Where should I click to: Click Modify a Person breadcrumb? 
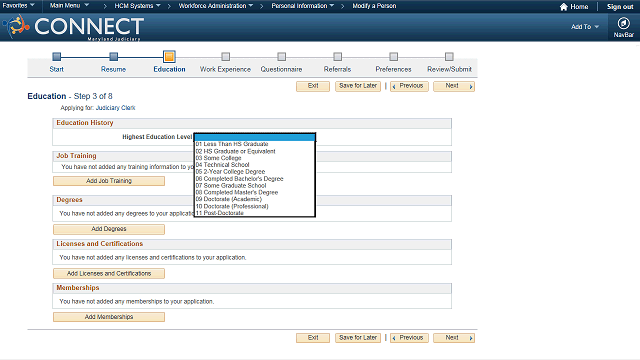[374, 6]
